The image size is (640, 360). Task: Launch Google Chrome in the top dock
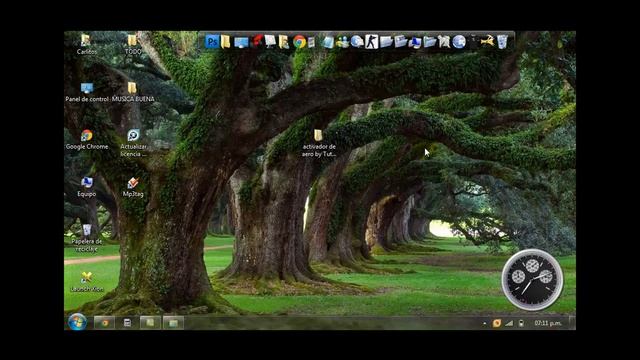pyautogui.click(x=299, y=42)
